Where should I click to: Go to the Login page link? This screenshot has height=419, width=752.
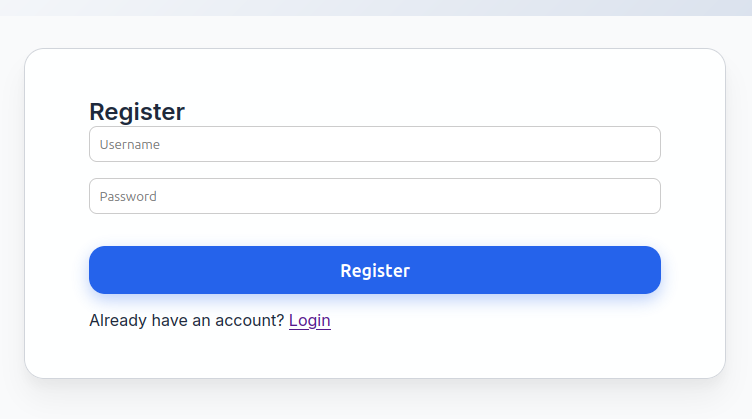pyautogui.click(x=309, y=321)
